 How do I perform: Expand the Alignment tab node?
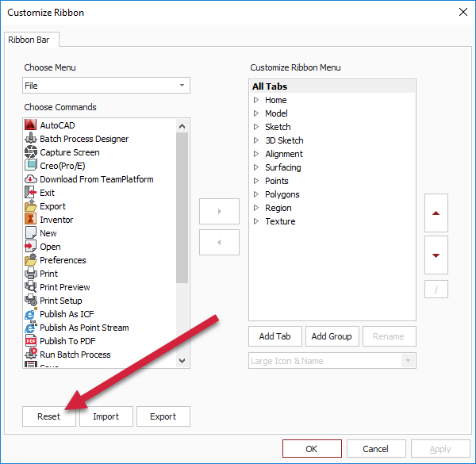(256, 154)
